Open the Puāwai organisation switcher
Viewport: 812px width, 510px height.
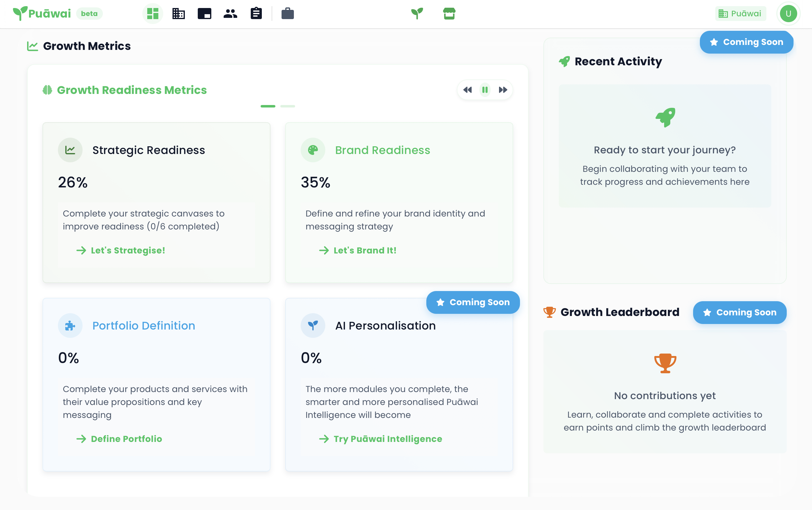coord(740,14)
